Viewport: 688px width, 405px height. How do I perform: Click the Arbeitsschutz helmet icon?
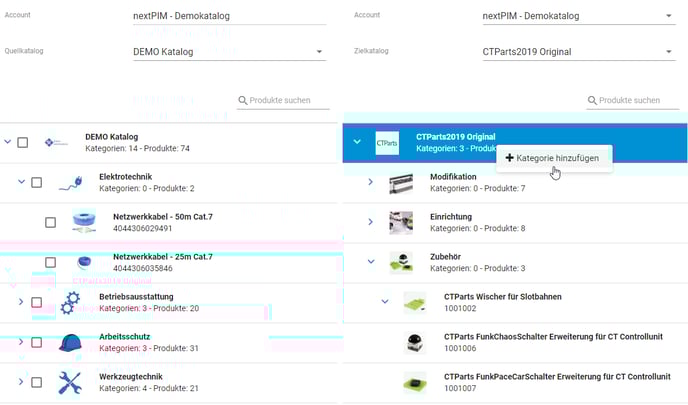[70, 343]
